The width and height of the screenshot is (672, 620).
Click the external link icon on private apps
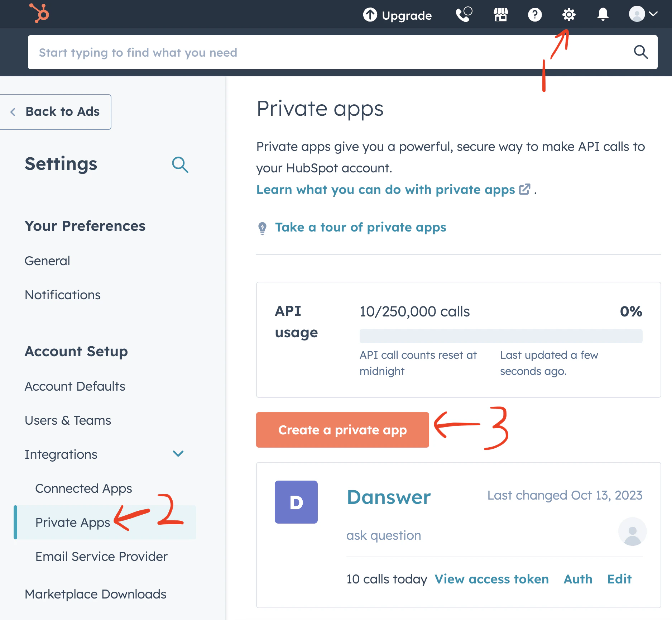(x=524, y=190)
